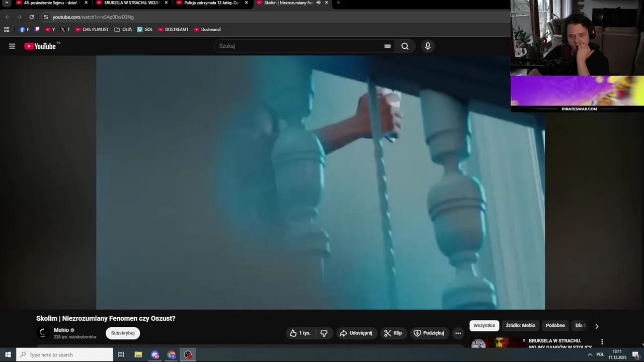Open options menu for BRUKSELA W STRACHU suggestion
This screenshot has height=362, width=644.
(602, 342)
